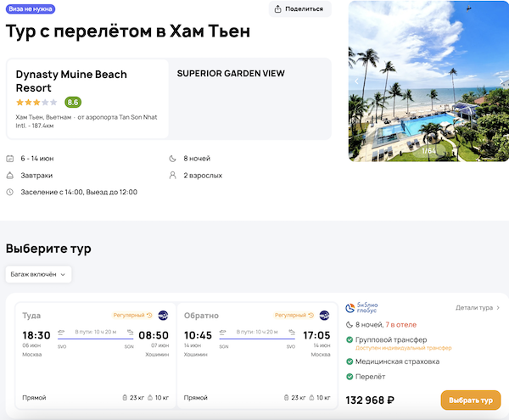Expand the Багаж включён dropdown
This screenshot has height=420, width=509.
38,274
